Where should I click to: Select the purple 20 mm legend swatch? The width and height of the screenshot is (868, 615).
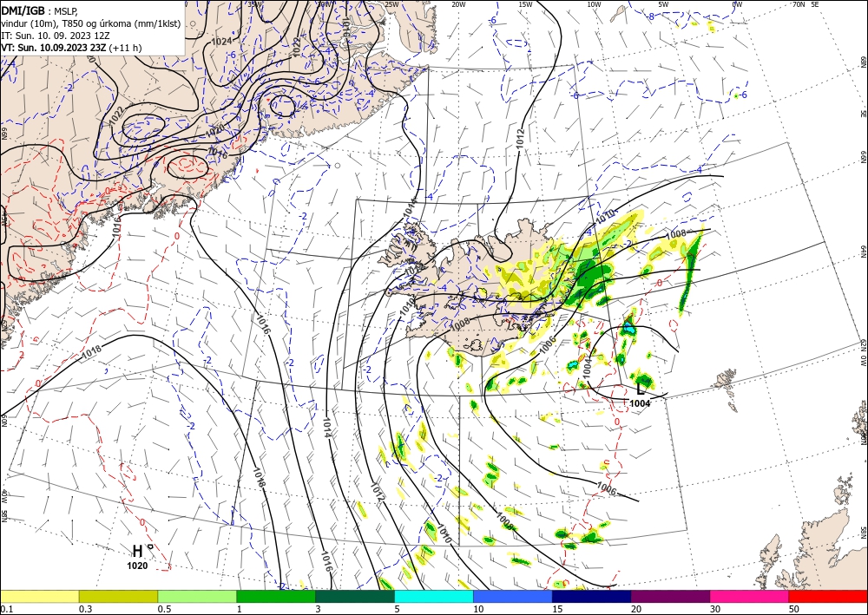pos(670,596)
